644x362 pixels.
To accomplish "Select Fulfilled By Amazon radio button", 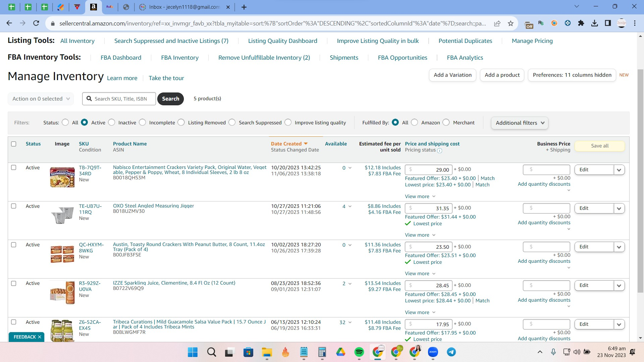I will click(415, 122).
